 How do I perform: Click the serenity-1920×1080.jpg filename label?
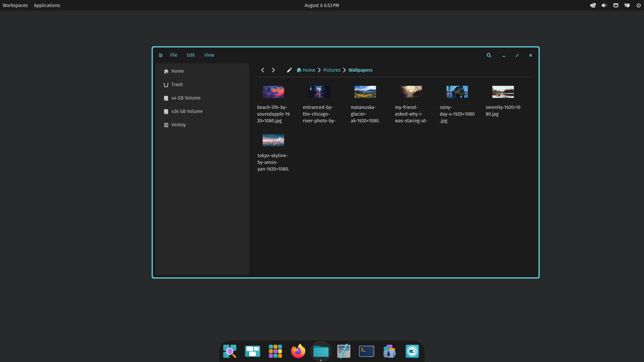[503, 111]
